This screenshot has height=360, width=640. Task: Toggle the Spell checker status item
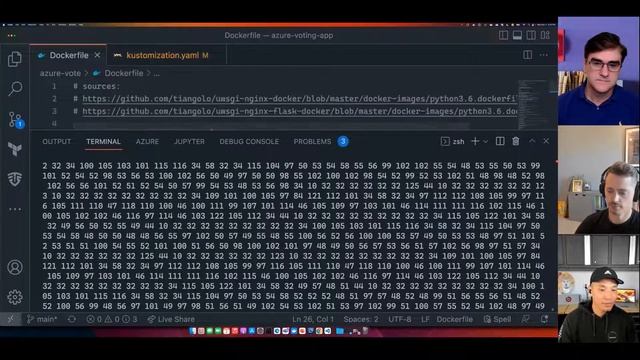[x=497, y=319]
